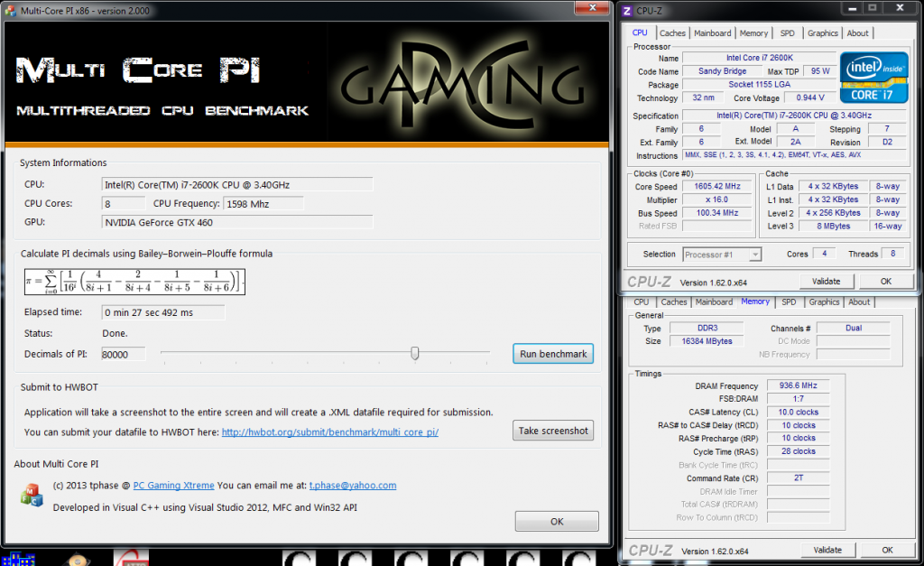Click OK in the processor CPU-Z window
This screenshot has width=924, height=566.
click(x=886, y=282)
